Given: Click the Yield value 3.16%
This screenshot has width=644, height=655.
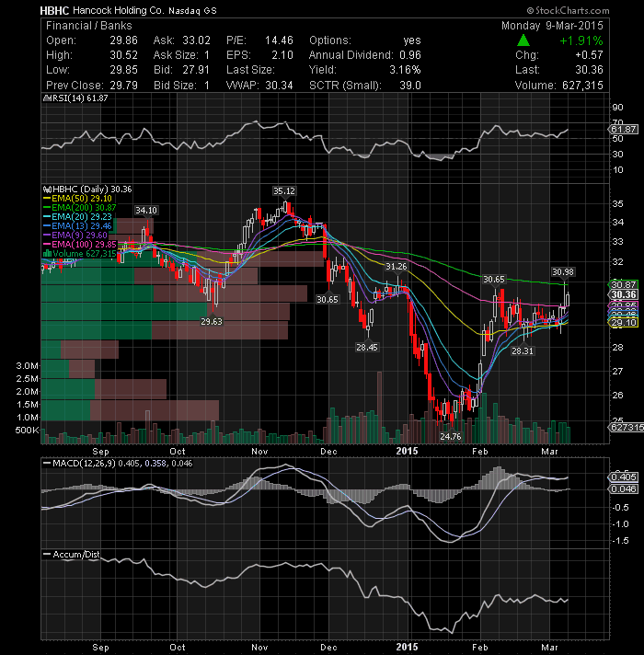Looking at the screenshot, I should coord(405,70).
